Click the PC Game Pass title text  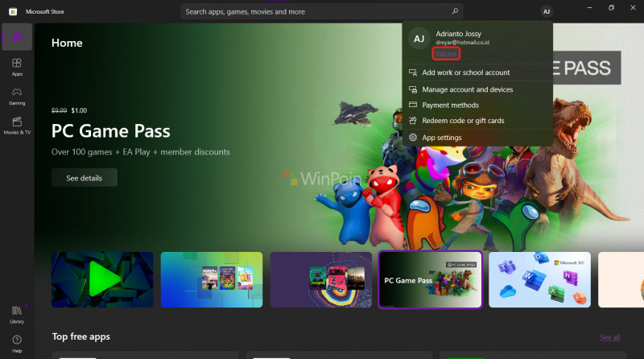[x=111, y=131]
